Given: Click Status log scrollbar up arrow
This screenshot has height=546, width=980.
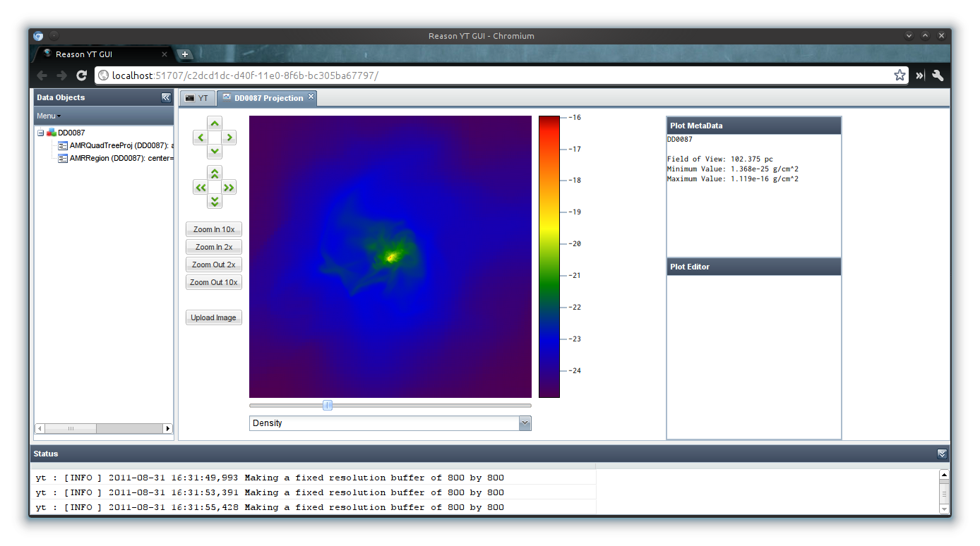Looking at the screenshot, I should 944,475.
